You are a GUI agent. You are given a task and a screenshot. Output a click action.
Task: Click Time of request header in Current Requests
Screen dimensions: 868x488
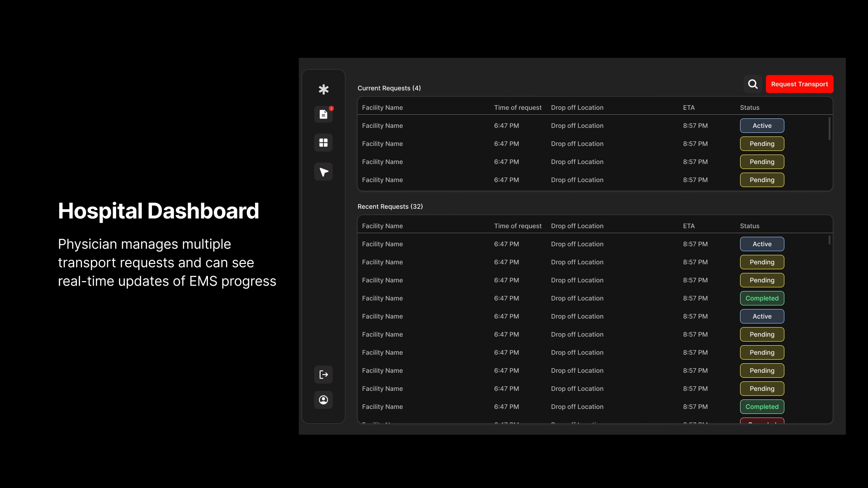click(x=518, y=108)
